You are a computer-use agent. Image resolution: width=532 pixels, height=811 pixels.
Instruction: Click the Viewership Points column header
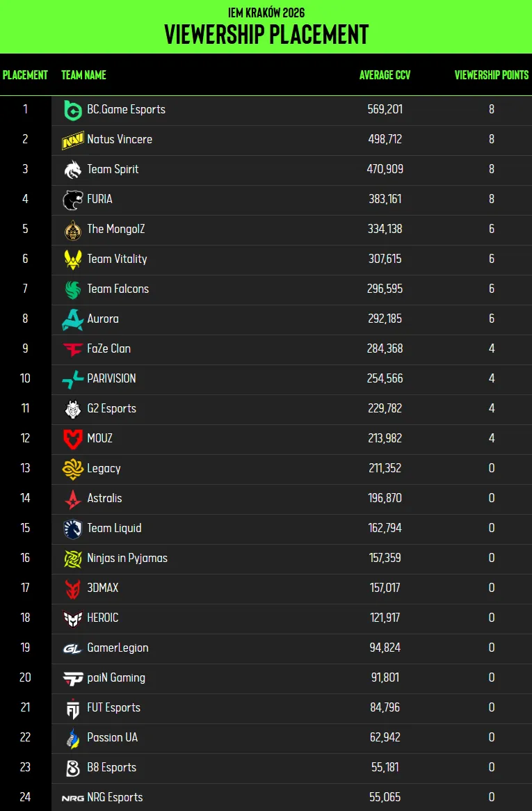point(492,75)
